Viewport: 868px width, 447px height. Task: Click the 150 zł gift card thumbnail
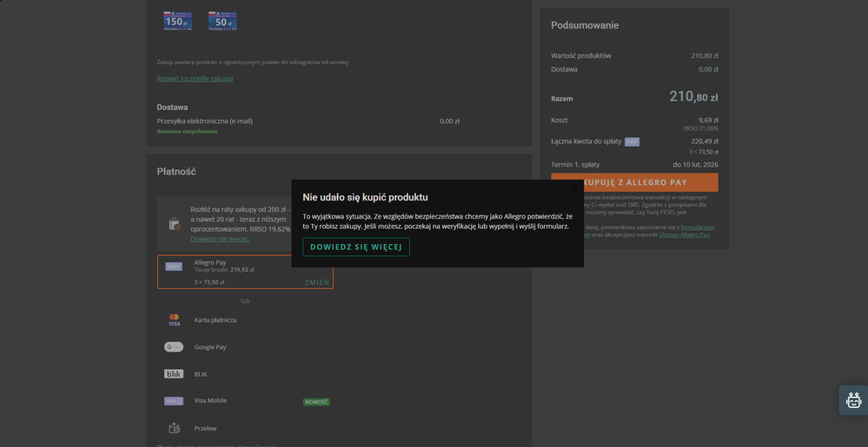(x=177, y=22)
